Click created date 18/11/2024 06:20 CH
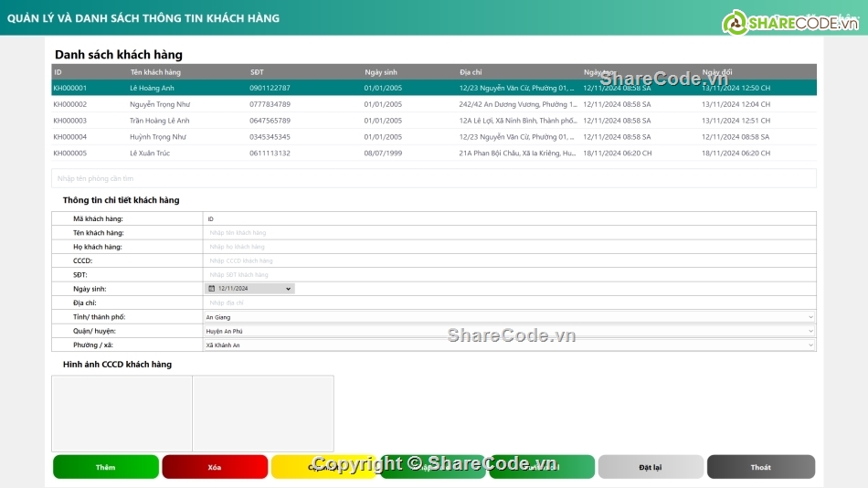Viewport: 868px width, 488px height. pyautogui.click(x=618, y=153)
